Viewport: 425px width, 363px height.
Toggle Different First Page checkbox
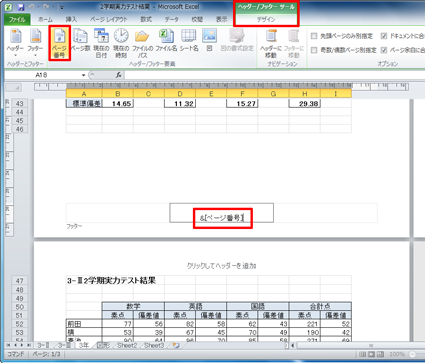point(314,36)
